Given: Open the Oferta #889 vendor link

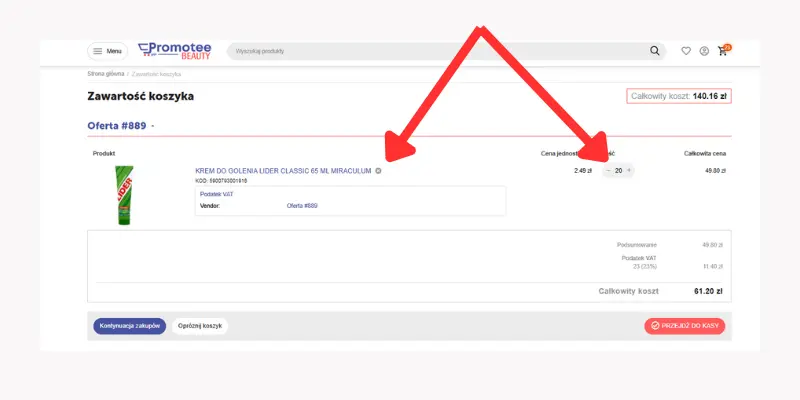Looking at the screenshot, I should click(x=302, y=206).
